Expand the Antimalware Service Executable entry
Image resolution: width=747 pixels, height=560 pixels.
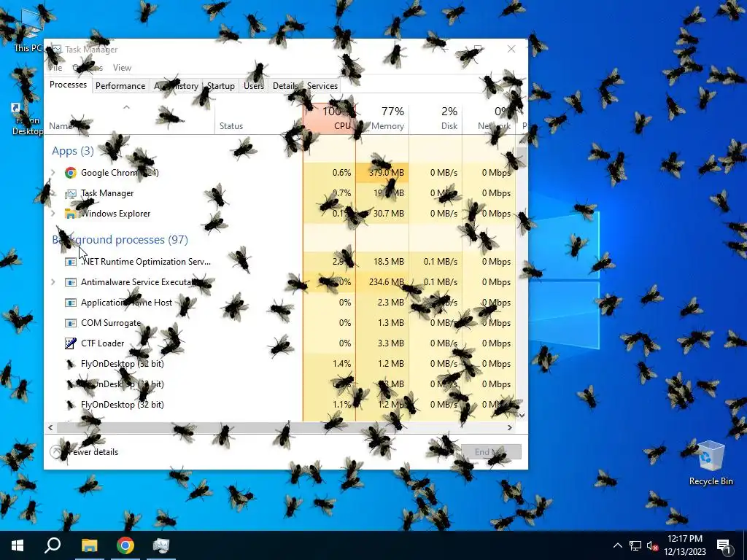click(53, 282)
